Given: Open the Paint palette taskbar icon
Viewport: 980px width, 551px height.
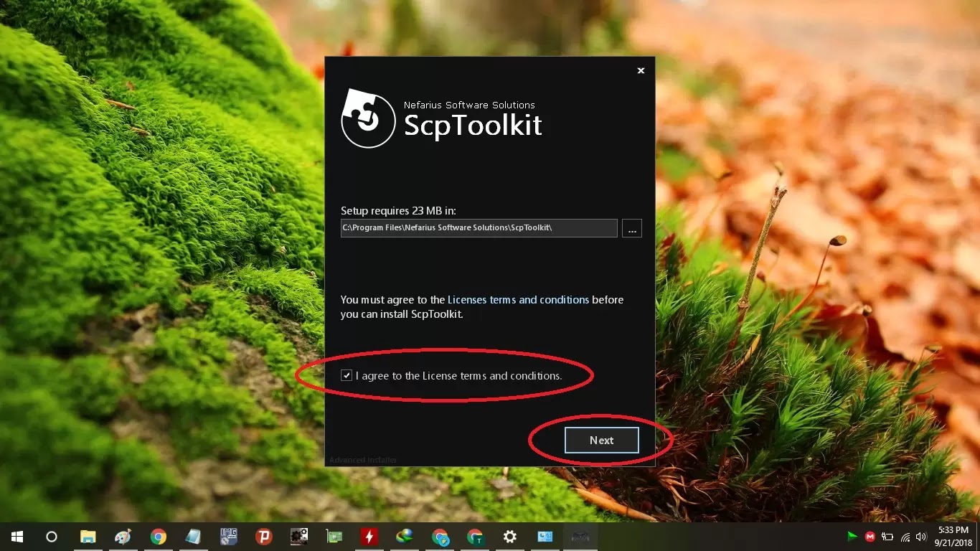Looking at the screenshot, I should (x=123, y=537).
